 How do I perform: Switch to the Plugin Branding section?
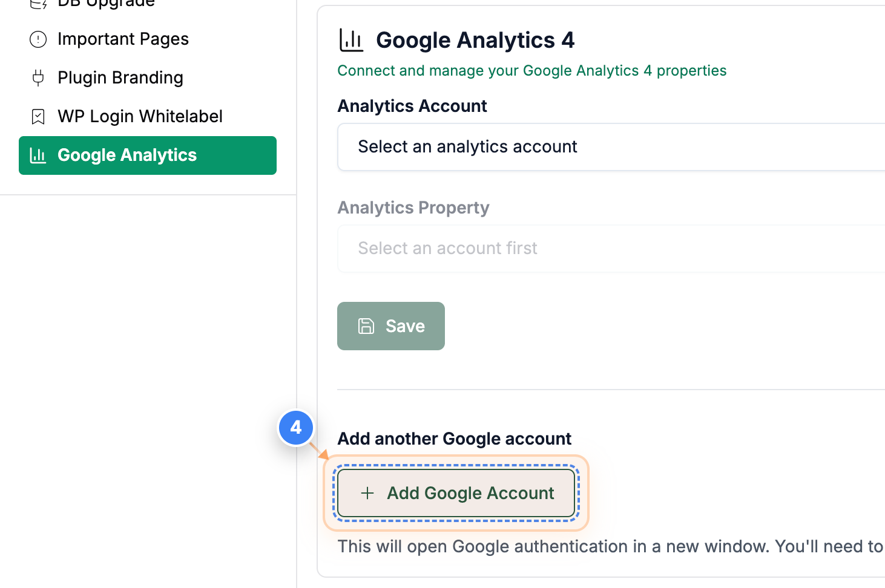pos(120,77)
